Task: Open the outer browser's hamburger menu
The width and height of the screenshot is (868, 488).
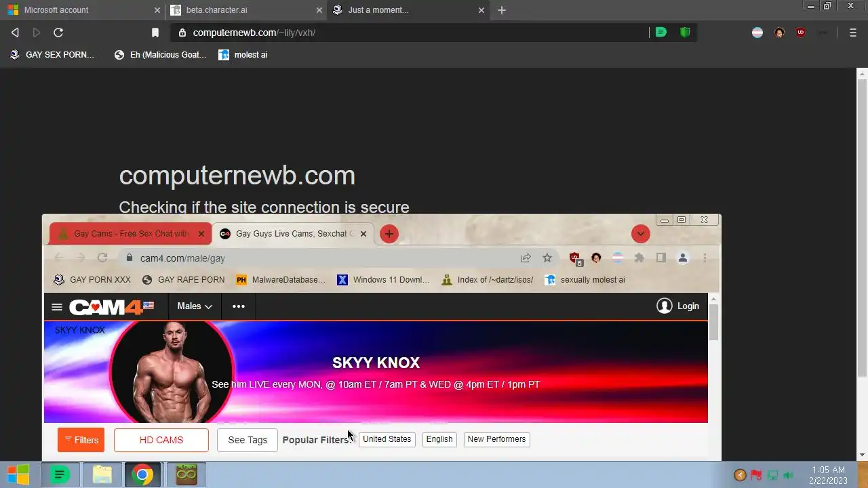Action: tap(853, 33)
